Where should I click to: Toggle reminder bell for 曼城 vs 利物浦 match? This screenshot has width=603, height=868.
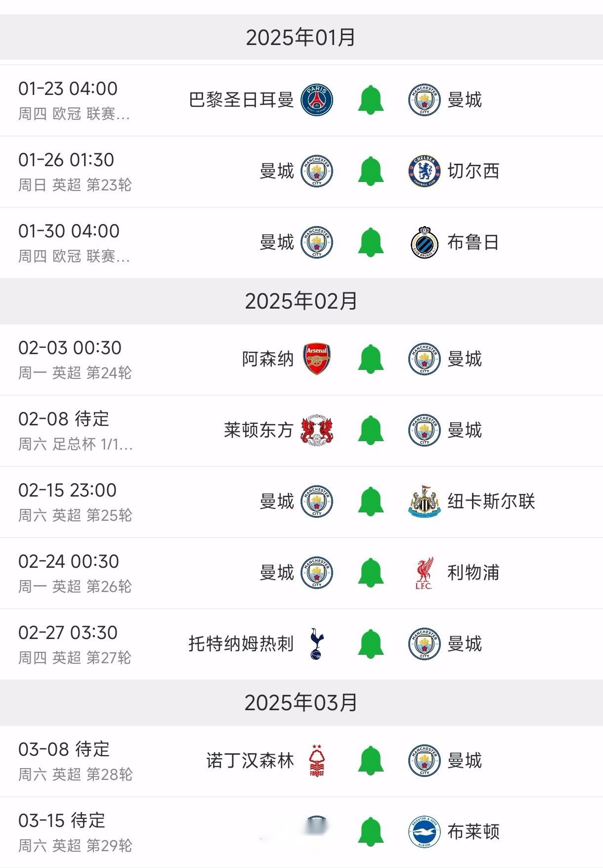[x=371, y=573]
